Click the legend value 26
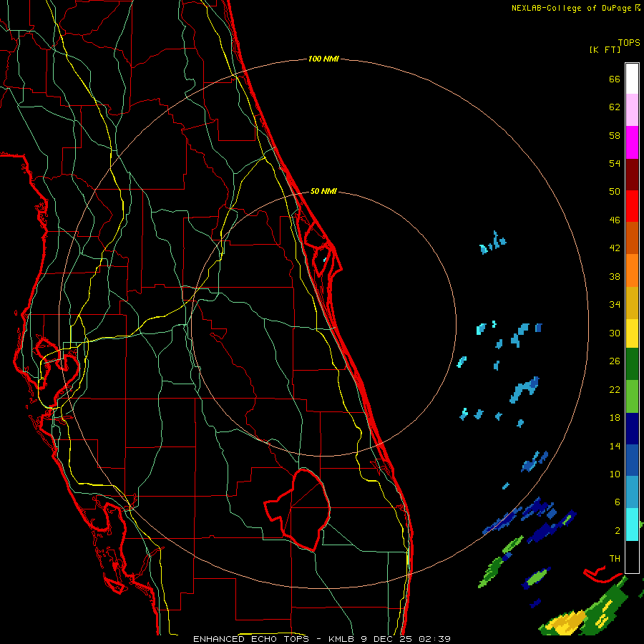644x644 pixels. point(615,361)
